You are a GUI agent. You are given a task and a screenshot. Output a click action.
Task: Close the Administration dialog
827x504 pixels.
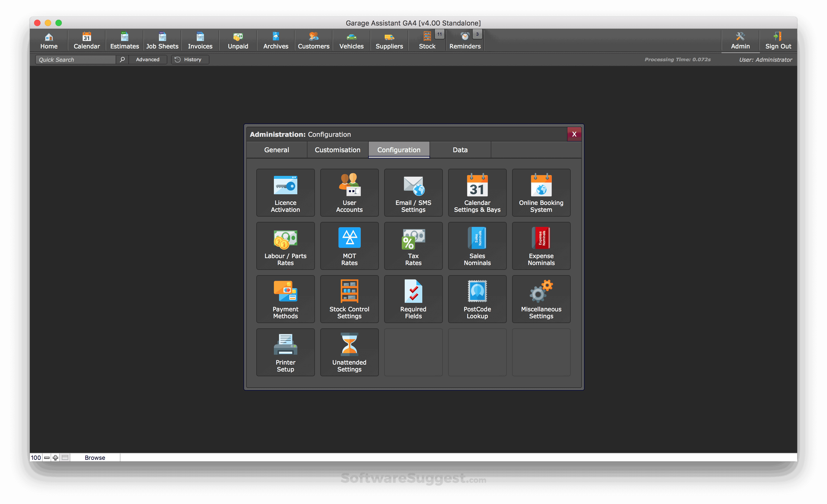click(x=574, y=134)
